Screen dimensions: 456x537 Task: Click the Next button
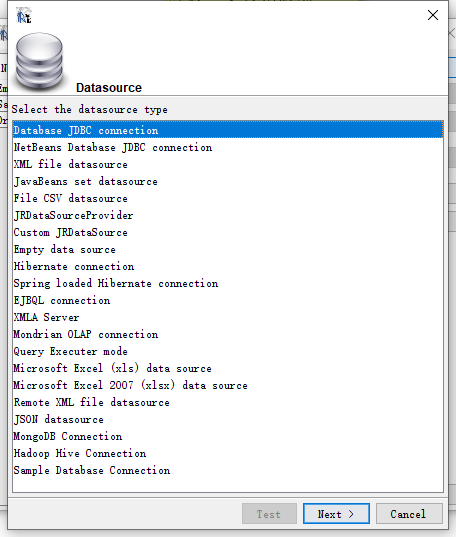[x=336, y=514]
